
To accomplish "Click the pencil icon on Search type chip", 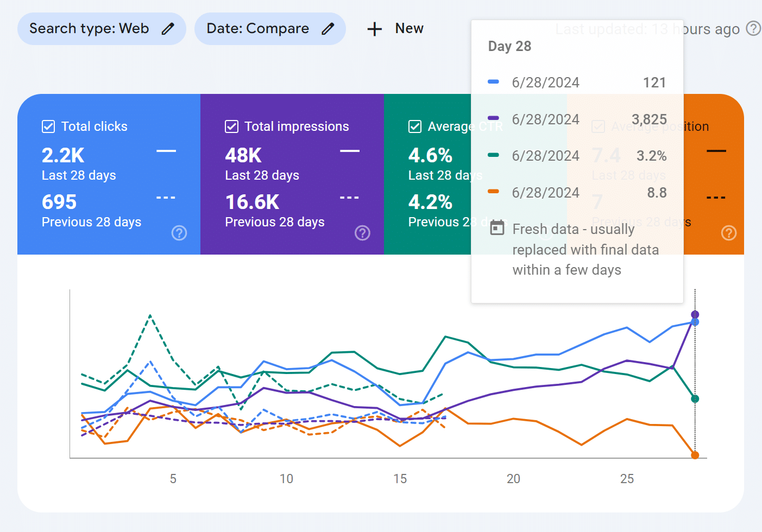I will click(168, 29).
